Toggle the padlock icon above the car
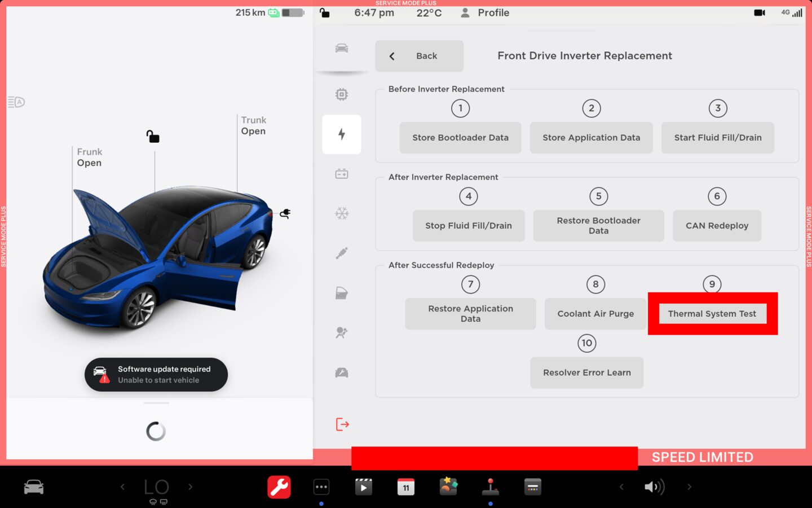Image resolution: width=812 pixels, height=508 pixels. (153, 137)
